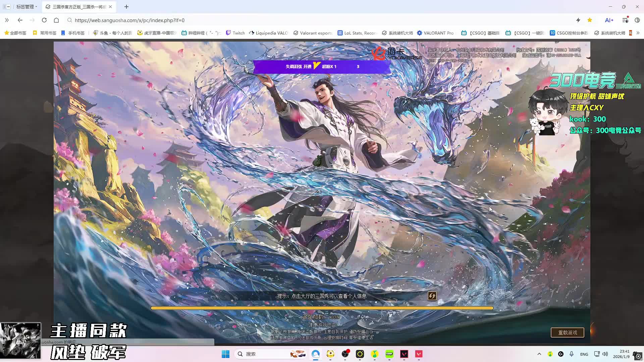Click the Windows Start button

click(x=225, y=354)
